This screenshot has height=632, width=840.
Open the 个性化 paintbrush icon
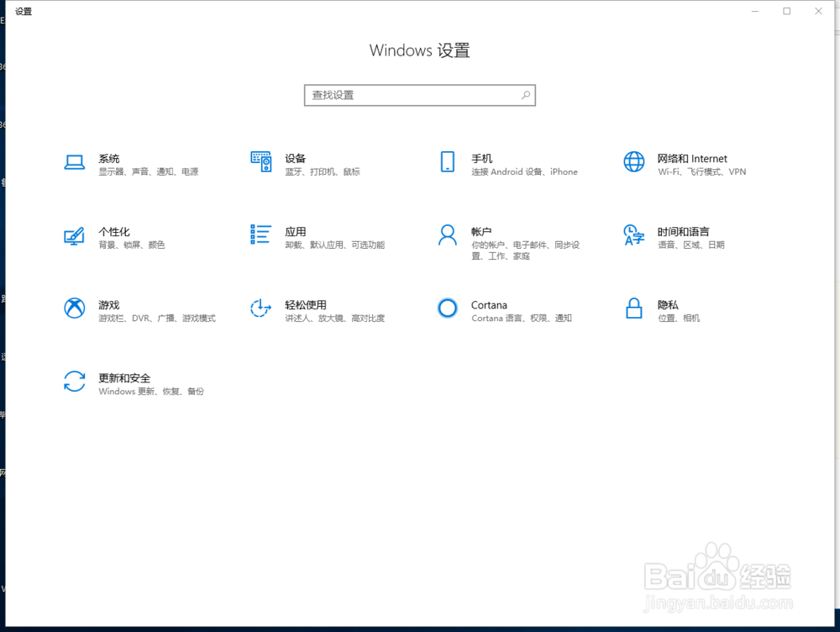[x=75, y=235]
